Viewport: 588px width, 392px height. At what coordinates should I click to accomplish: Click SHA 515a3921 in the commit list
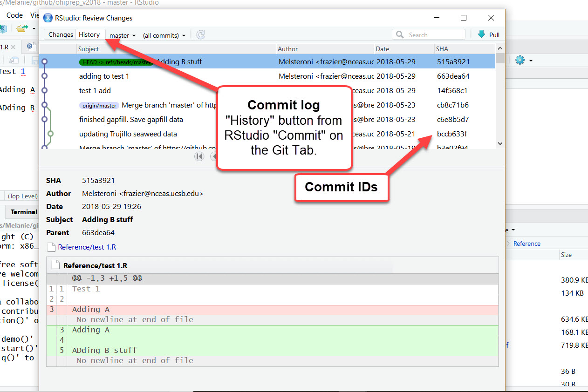click(453, 61)
